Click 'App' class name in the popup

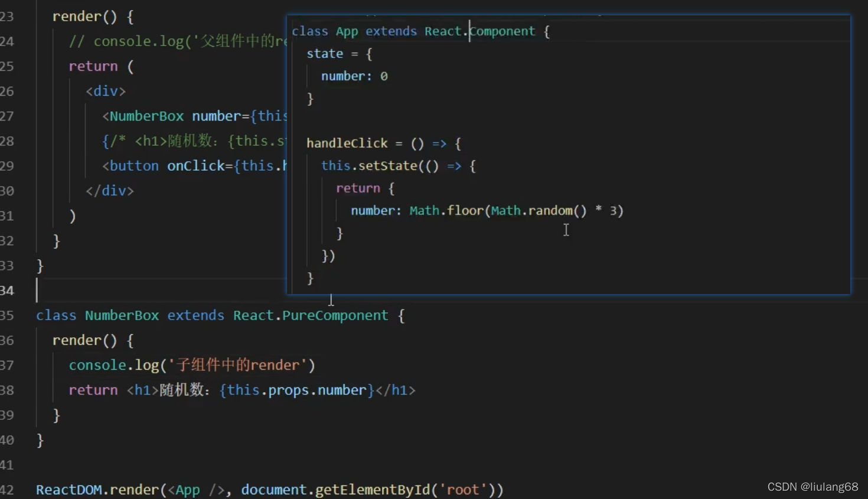347,31
